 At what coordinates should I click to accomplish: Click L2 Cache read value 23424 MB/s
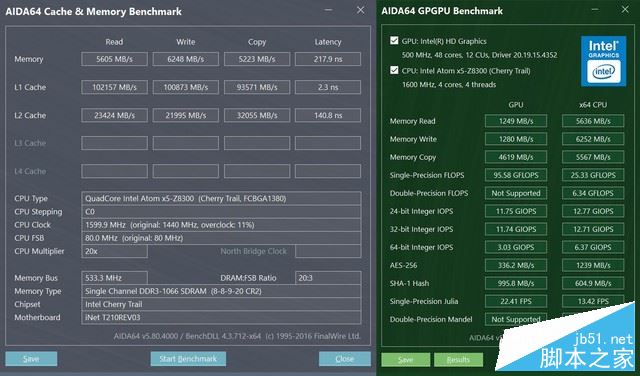click(x=114, y=115)
